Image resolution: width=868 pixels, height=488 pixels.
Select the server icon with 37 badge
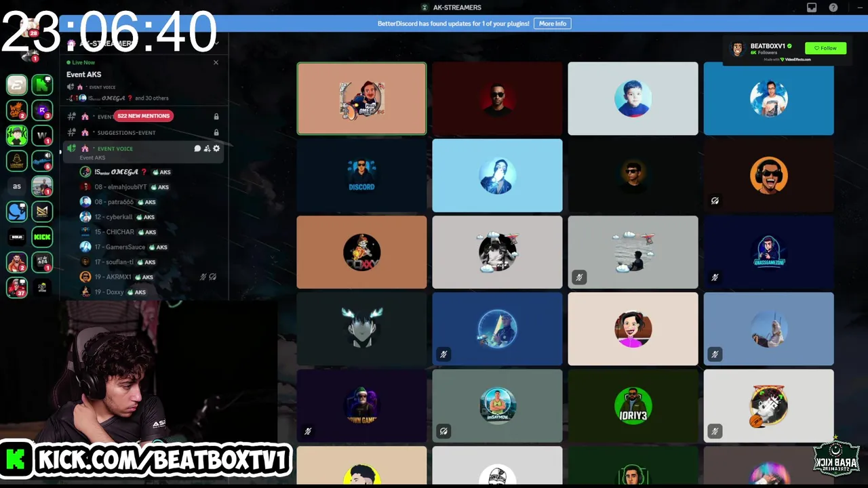pyautogui.click(x=17, y=287)
